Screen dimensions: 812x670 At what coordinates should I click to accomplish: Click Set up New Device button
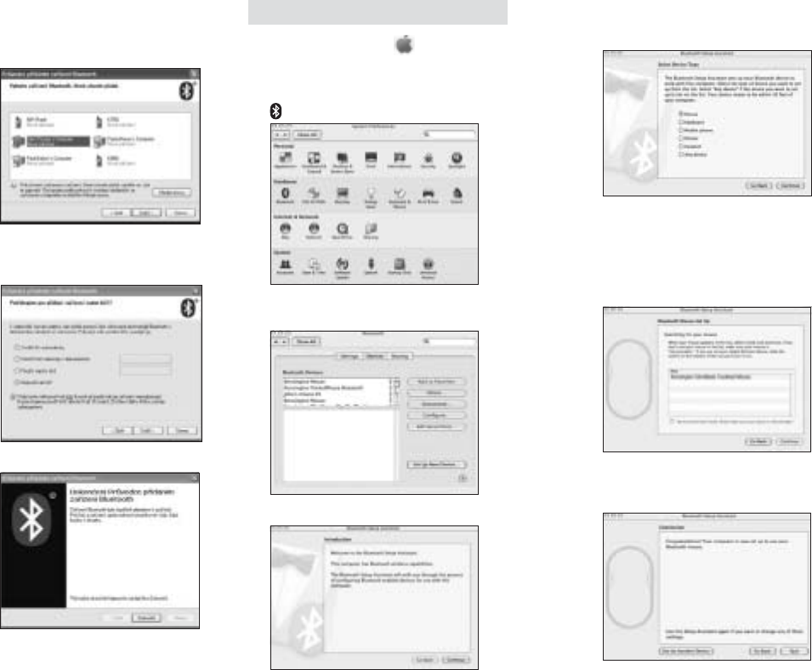tap(436, 465)
